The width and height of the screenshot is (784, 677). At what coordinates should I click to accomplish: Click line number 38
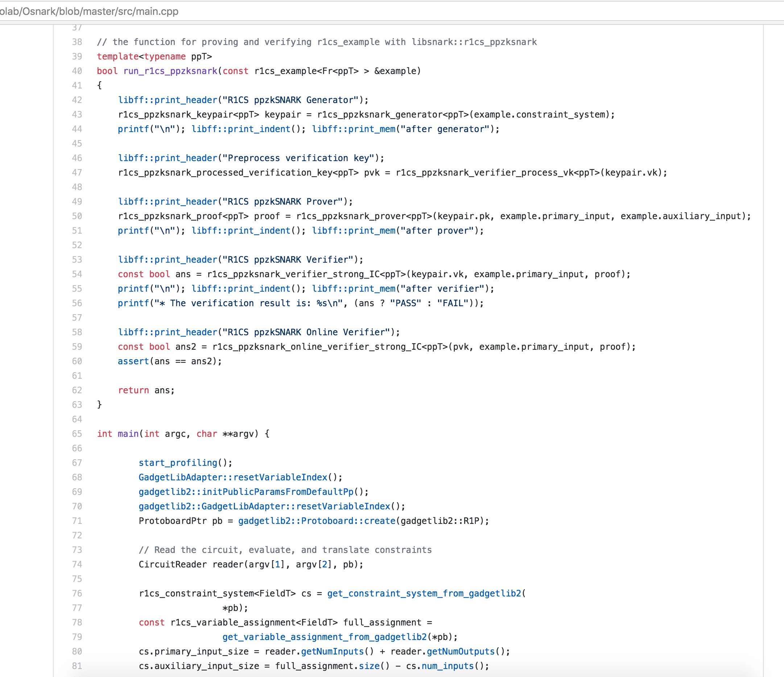(77, 42)
